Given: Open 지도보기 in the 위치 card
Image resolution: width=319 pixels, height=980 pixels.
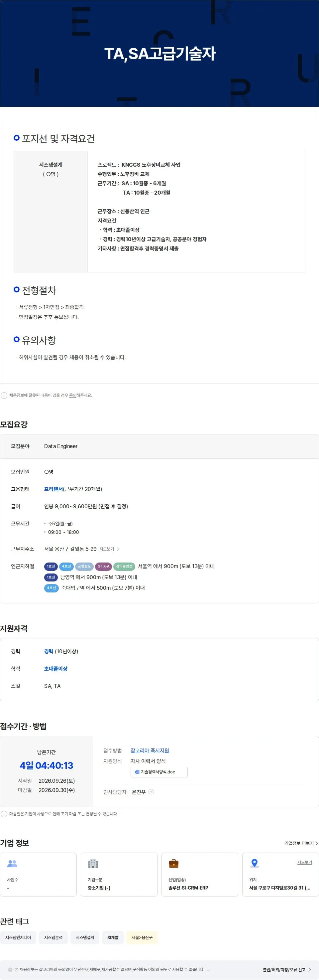Looking at the screenshot, I should [305, 862].
